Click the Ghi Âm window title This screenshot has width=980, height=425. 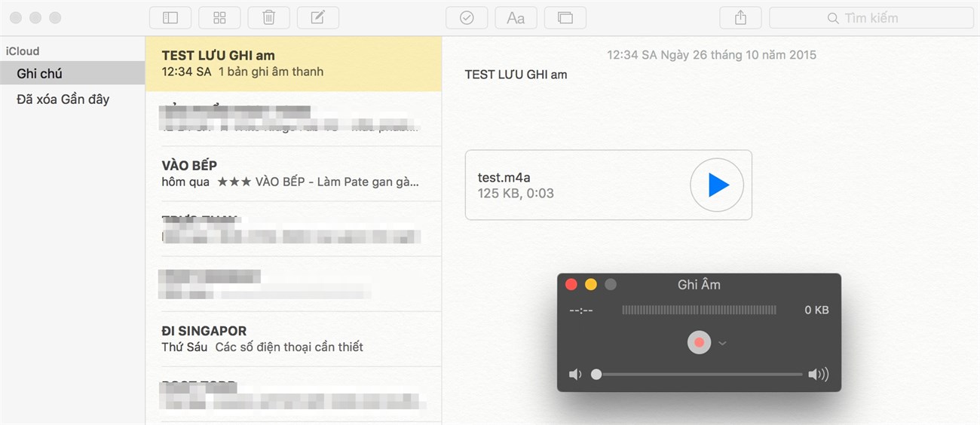(699, 284)
